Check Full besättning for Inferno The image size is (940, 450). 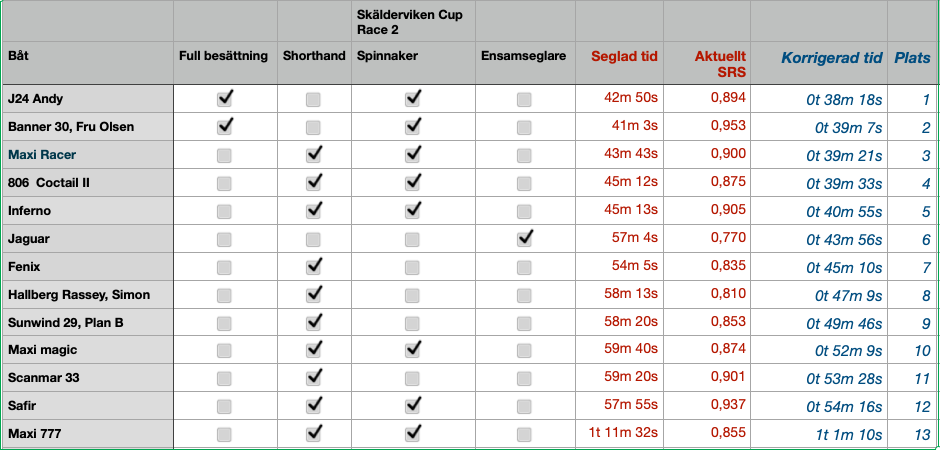[225, 211]
